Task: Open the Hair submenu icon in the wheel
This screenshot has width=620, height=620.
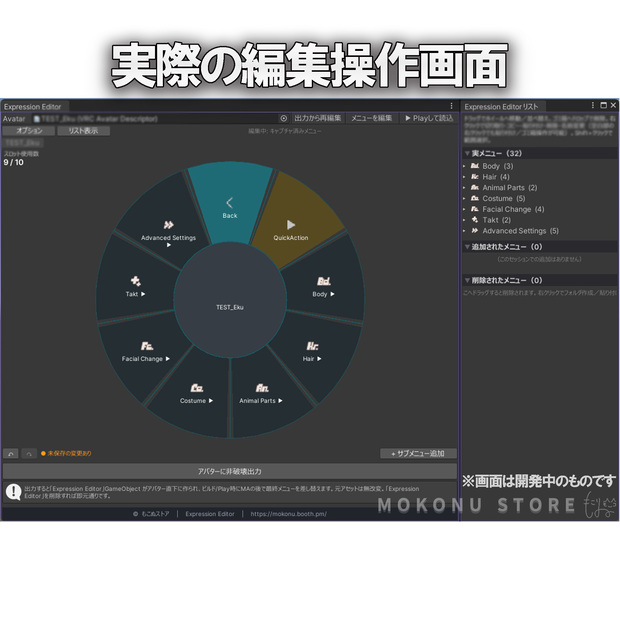Action: 312,346
